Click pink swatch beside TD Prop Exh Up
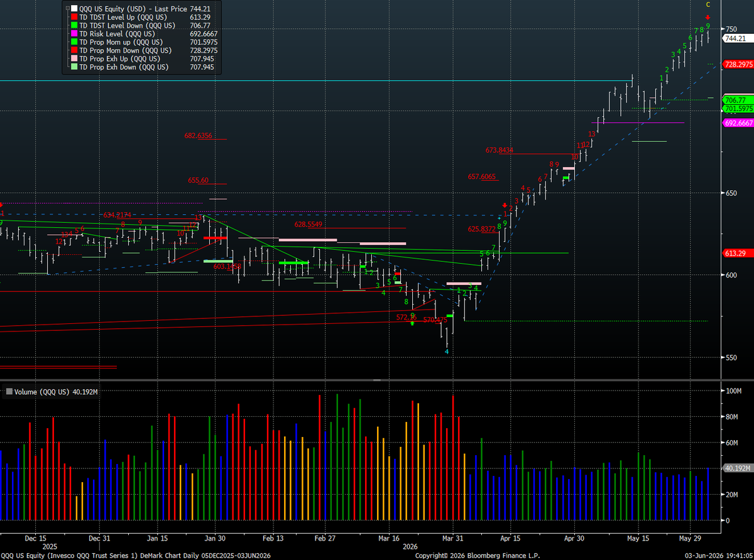The image size is (754, 560). pyautogui.click(x=74, y=59)
